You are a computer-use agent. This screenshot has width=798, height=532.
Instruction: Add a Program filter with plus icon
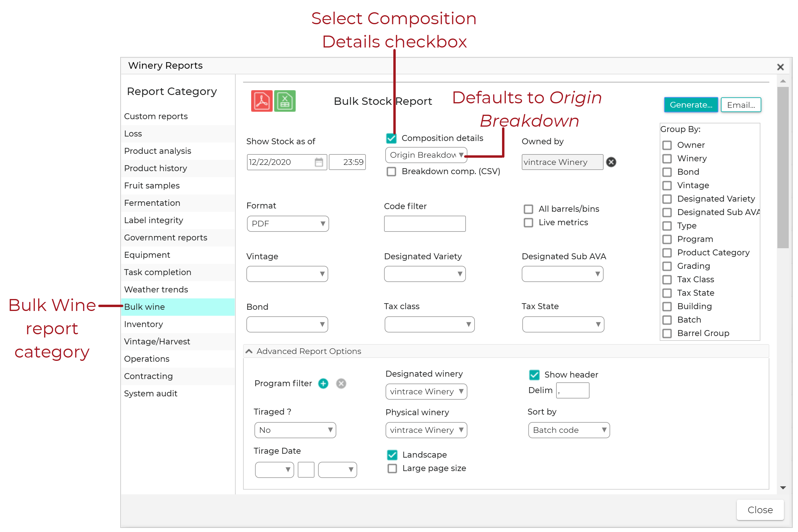(x=323, y=383)
